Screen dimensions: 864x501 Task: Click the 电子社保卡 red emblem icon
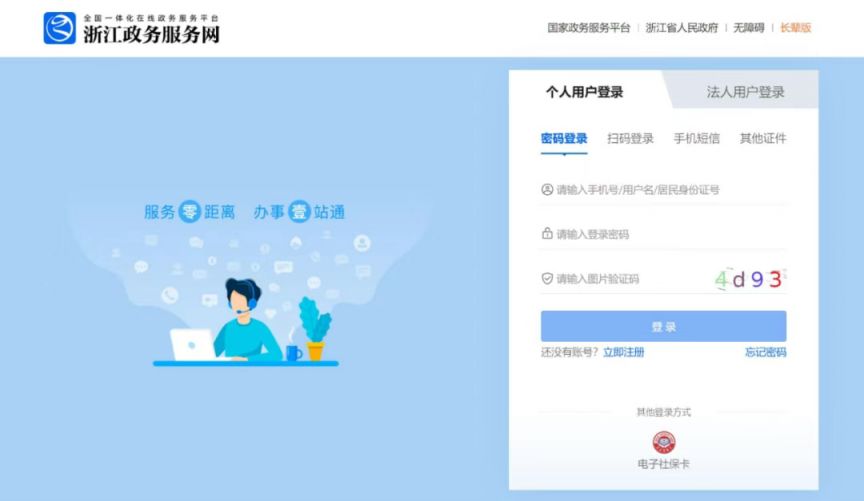pyautogui.click(x=663, y=442)
